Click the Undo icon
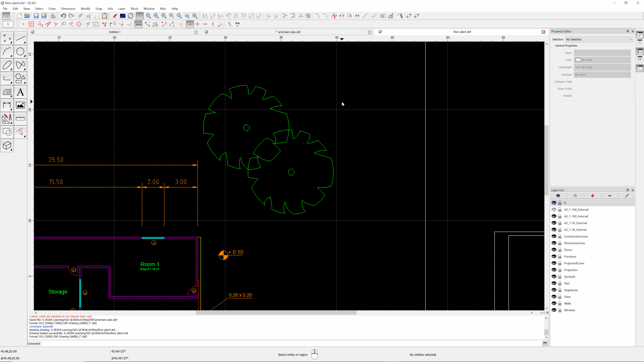The height and width of the screenshot is (362, 644). point(63,16)
